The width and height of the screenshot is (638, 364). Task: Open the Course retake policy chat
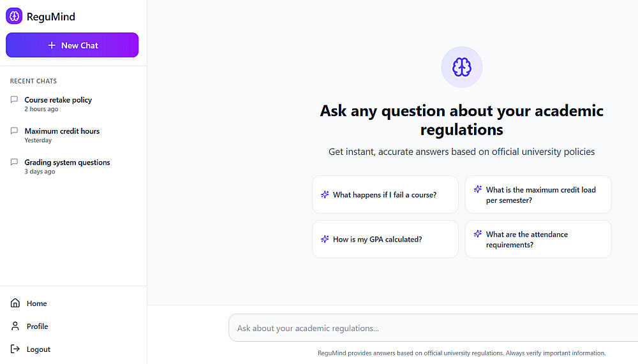[x=58, y=100]
